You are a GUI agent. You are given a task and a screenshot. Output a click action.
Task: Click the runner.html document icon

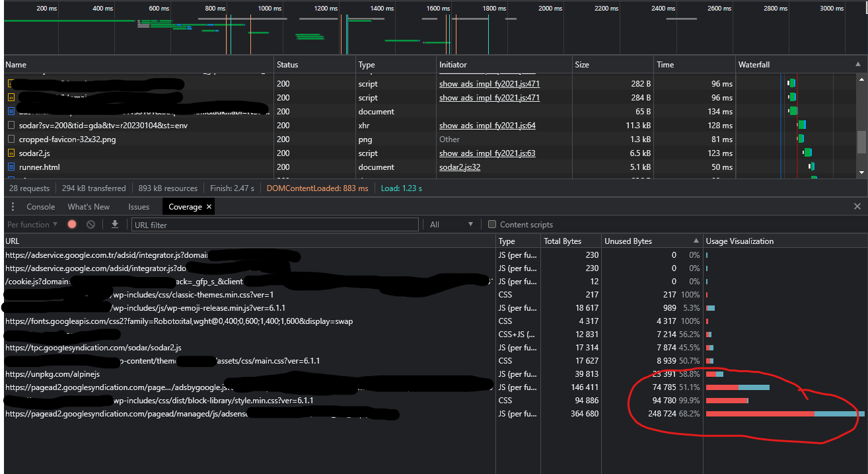[11, 167]
